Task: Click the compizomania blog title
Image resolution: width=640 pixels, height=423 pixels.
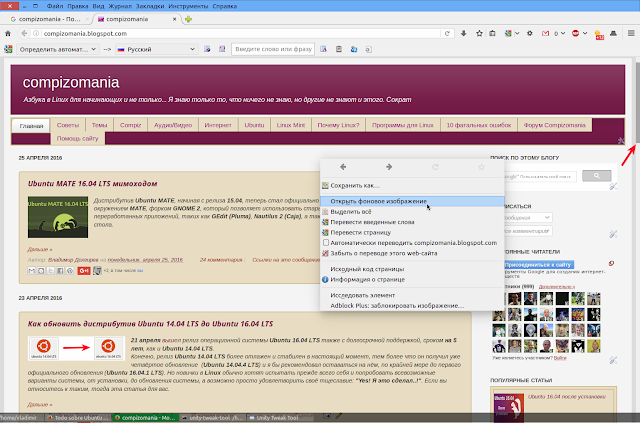Action: coord(71,82)
